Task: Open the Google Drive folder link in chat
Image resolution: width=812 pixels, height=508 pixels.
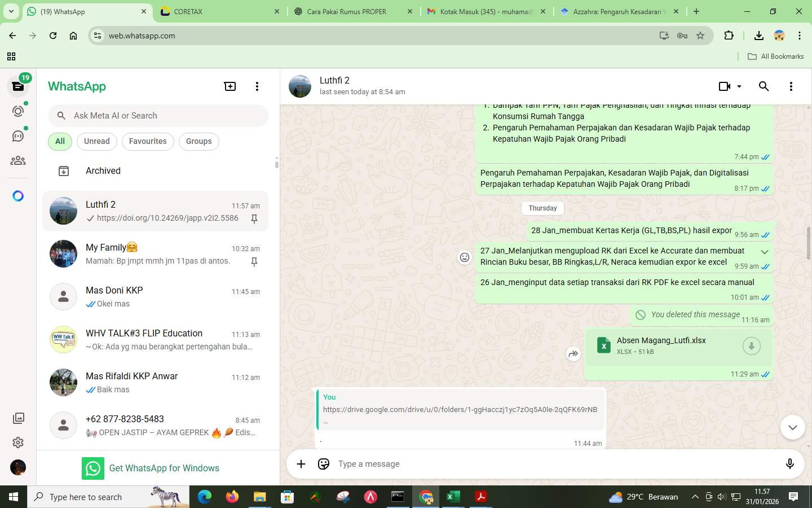Action: tap(460, 410)
